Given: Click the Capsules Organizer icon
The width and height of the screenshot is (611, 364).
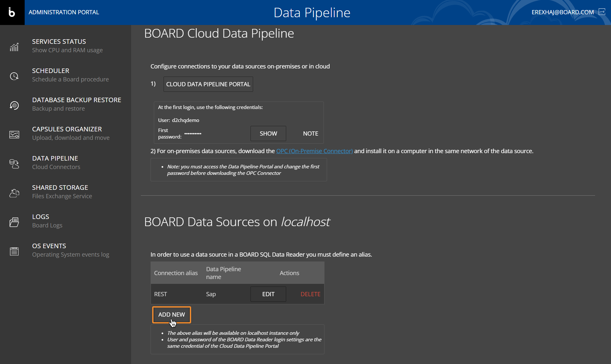Looking at the screenshot, I should coord(14,135).
